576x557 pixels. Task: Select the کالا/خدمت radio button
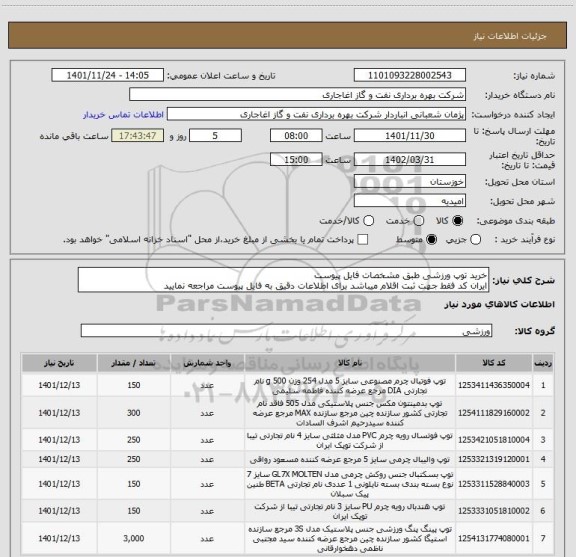pos(368,221)
